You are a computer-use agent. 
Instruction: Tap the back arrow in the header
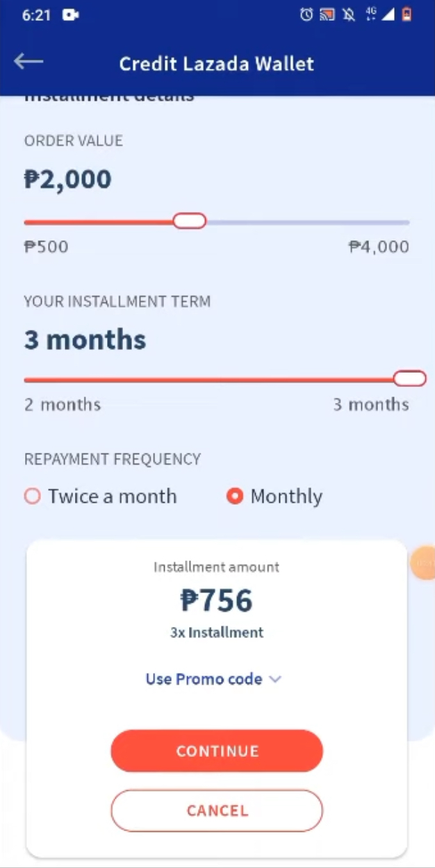[28, 62]
